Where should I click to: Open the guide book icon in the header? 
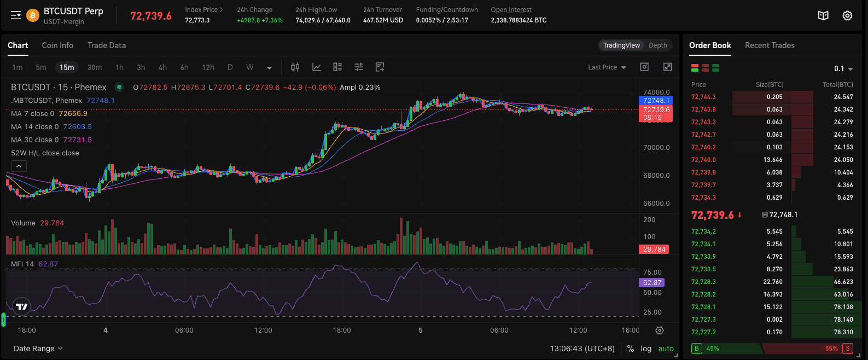pyautogui.click(x=823, y=15)
